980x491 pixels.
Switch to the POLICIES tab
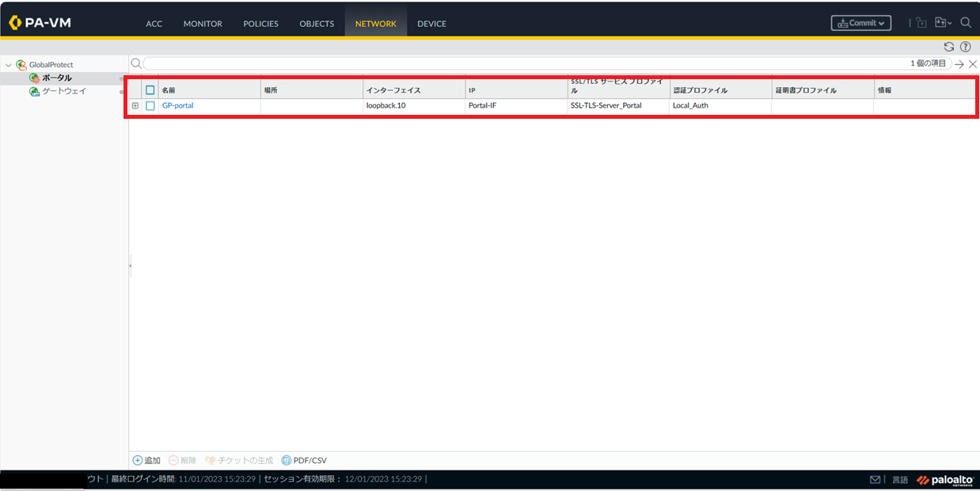point(260,24)
